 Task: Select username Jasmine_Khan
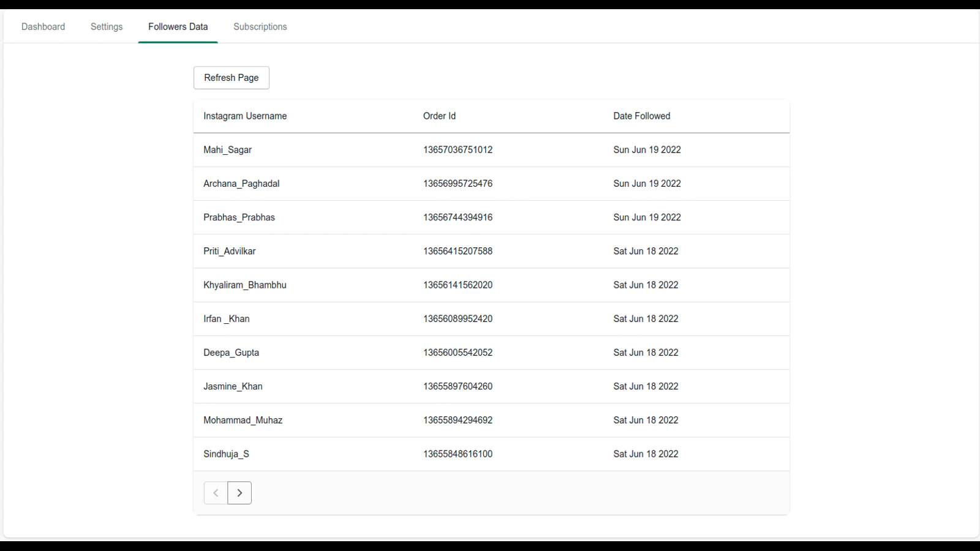233,386
